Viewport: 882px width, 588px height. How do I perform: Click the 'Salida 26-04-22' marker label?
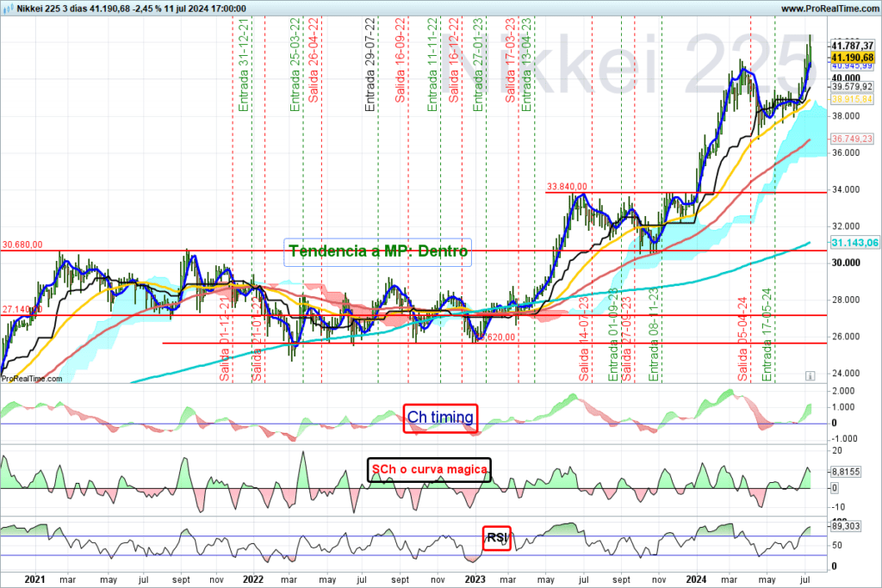click(314, 60)
